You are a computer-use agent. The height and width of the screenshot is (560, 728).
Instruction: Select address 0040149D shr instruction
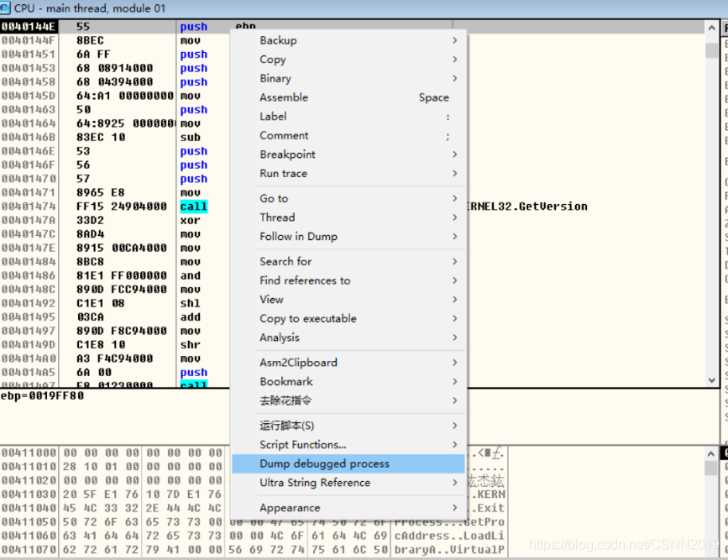(x=191, y=345)
